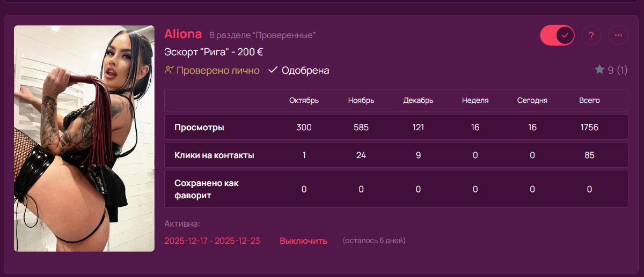Viewport: 644px width, 277px height.
Task: Select the "Сегодня" column header
Action: [x=532, y=100]
